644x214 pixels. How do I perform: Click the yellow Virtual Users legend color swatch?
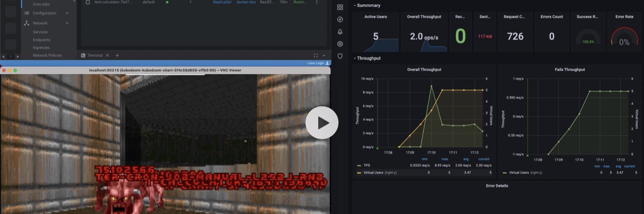(359, 172)
